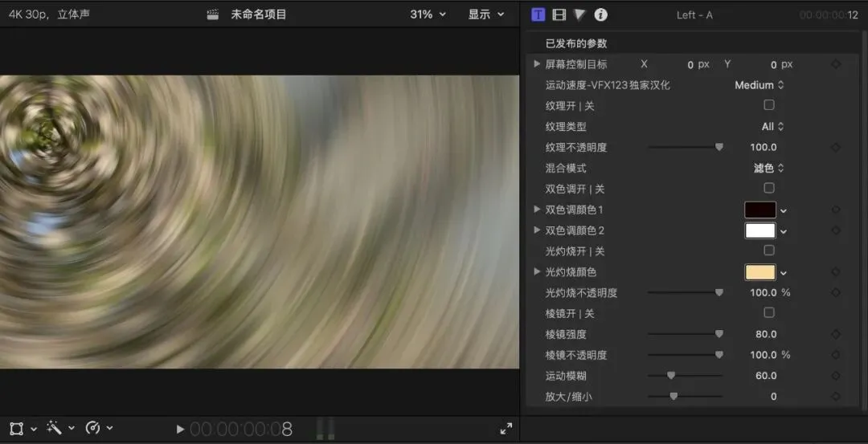Play the video with the play button

[x=180, y=429]
